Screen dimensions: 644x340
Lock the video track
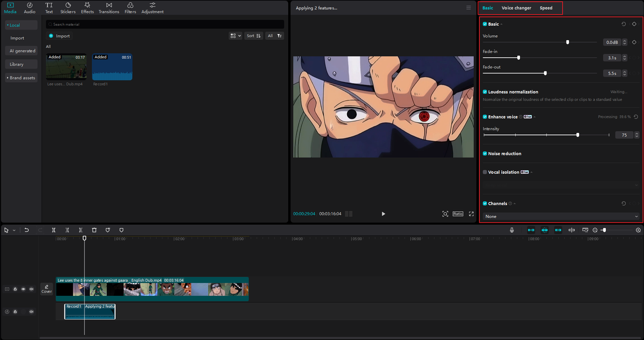coord(15,289)
